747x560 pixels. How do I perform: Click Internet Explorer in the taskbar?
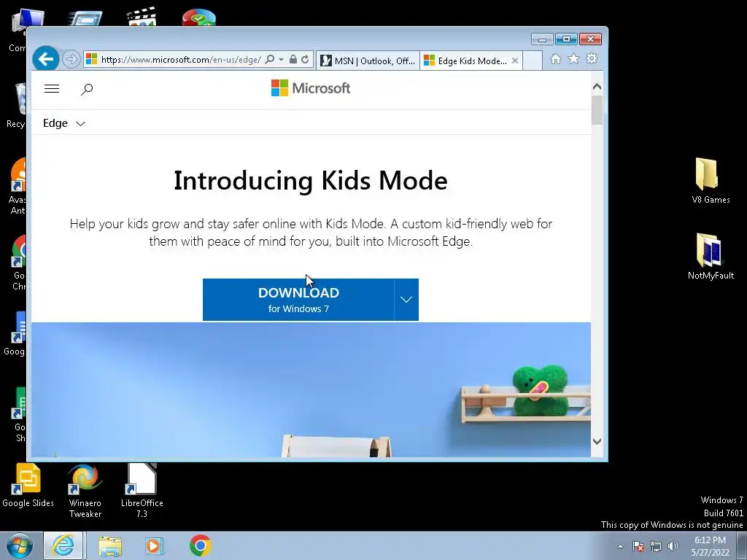tap(64, 545)
